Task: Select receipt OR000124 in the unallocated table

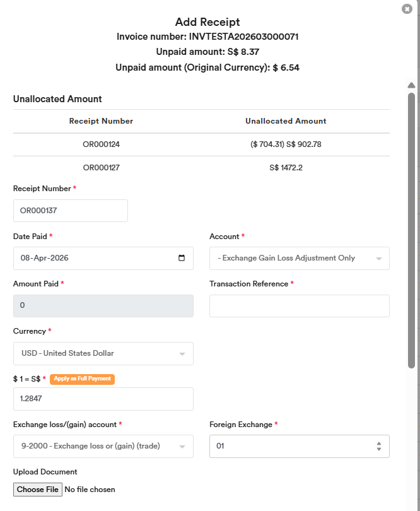Action: (101, 144)
